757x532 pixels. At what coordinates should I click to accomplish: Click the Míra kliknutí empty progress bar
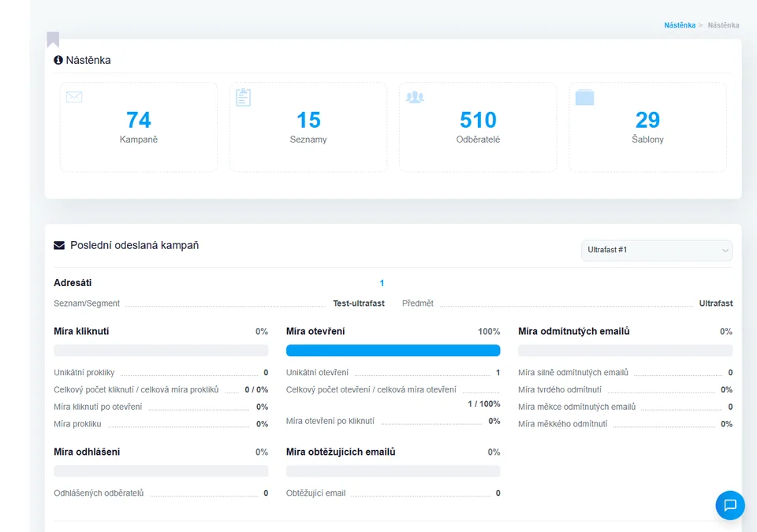(x=161, y=351)
